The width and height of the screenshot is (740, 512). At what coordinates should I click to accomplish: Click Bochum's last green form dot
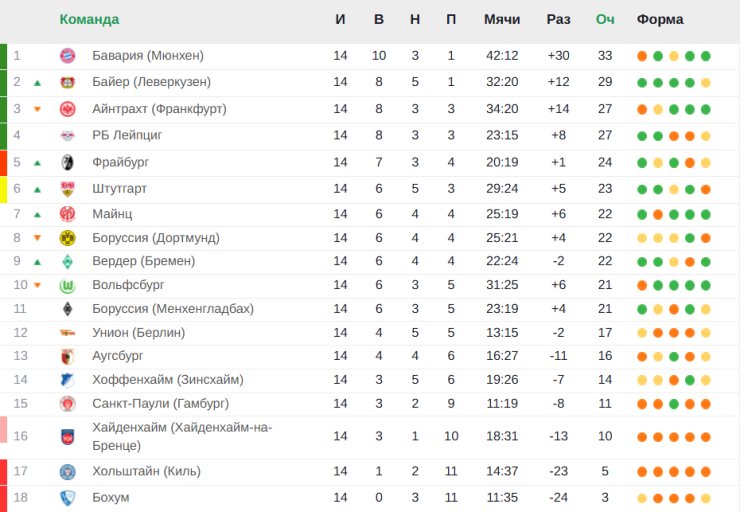coord(706,498)
